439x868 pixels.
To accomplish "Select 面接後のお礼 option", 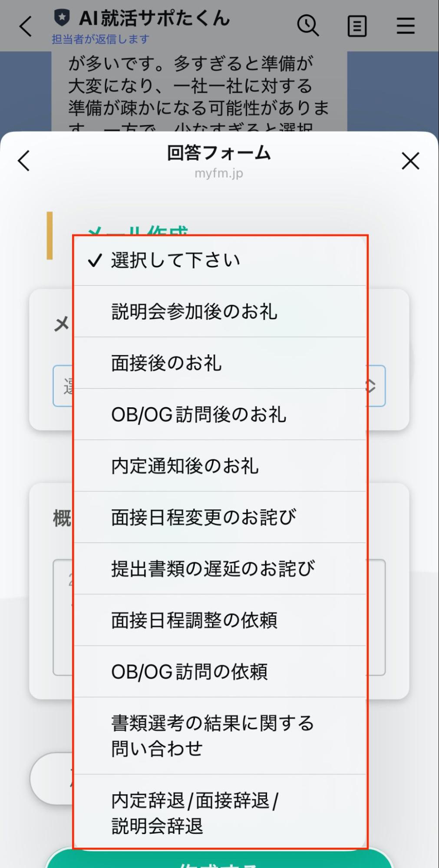I will (x=166, y=363).
